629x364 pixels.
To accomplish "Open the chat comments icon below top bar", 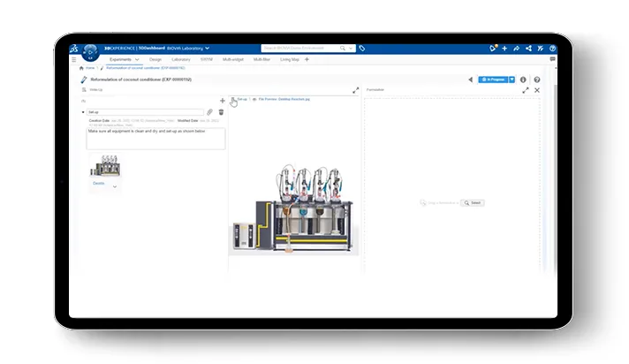I will click(x=552, y=59).
